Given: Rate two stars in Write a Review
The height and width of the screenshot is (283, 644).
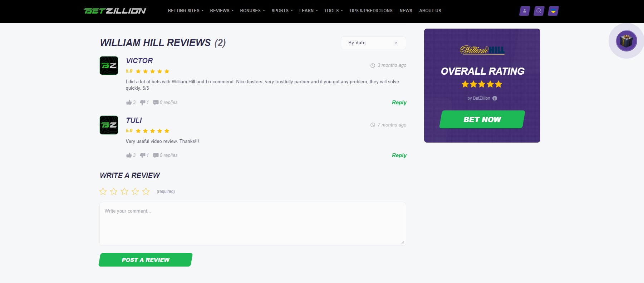Looking at the screenshot, I should pos(114,192).
